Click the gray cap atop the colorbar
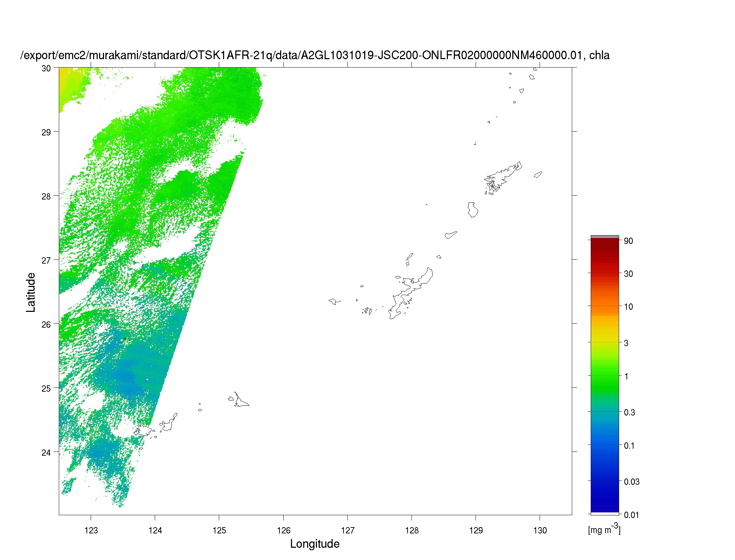735x560 pixels. [x=605, y=237]
